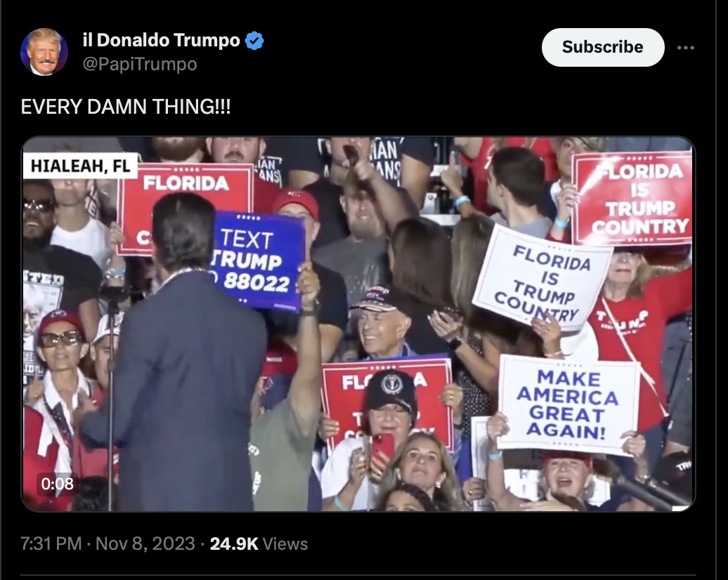Click the EVERY DAMN THING!!! tweet text
The width and height of the screenshot is (728, 580).
tap(125, 107)
